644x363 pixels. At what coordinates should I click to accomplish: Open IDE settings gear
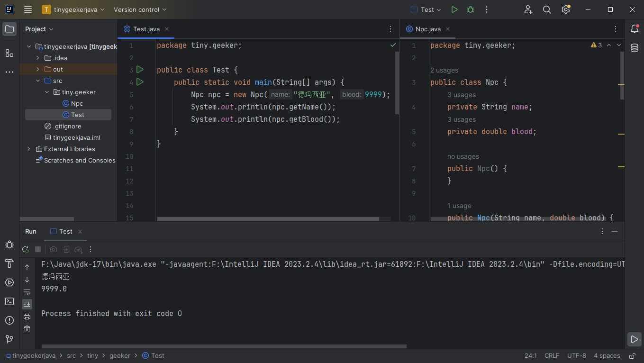pyautogui.click(x=565, y=9)
